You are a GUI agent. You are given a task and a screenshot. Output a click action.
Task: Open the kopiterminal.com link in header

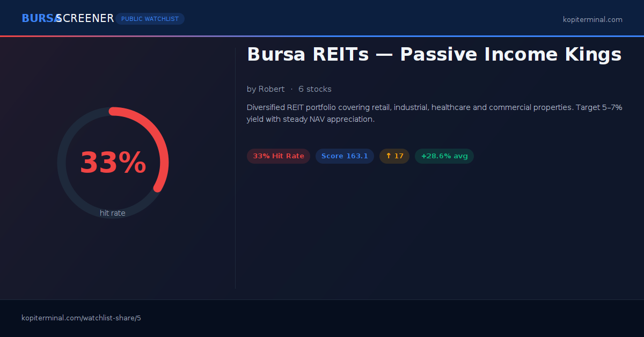tap(592, 19)
